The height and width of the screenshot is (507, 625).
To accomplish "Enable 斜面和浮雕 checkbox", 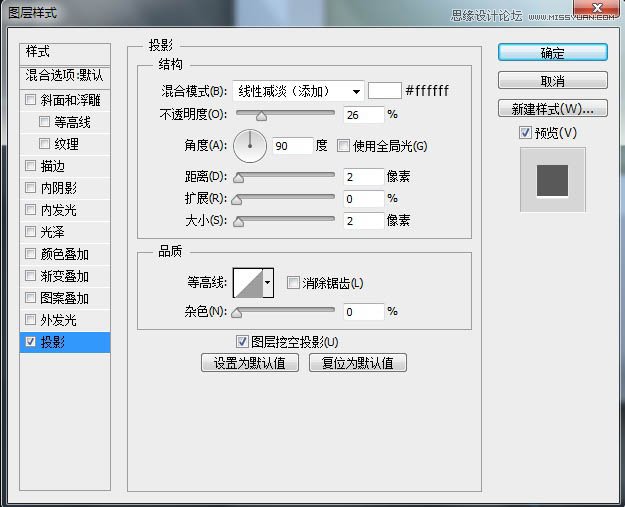I will [30, 99].
